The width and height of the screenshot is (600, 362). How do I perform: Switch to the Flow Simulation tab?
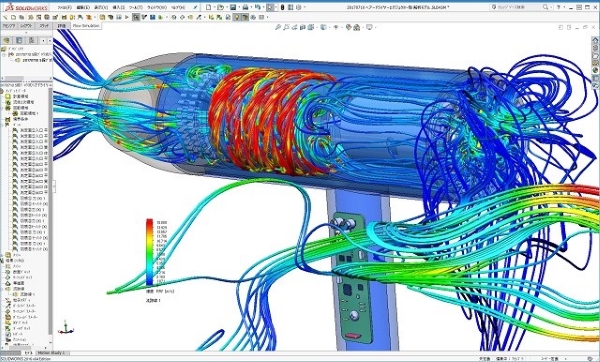point(86,26)
